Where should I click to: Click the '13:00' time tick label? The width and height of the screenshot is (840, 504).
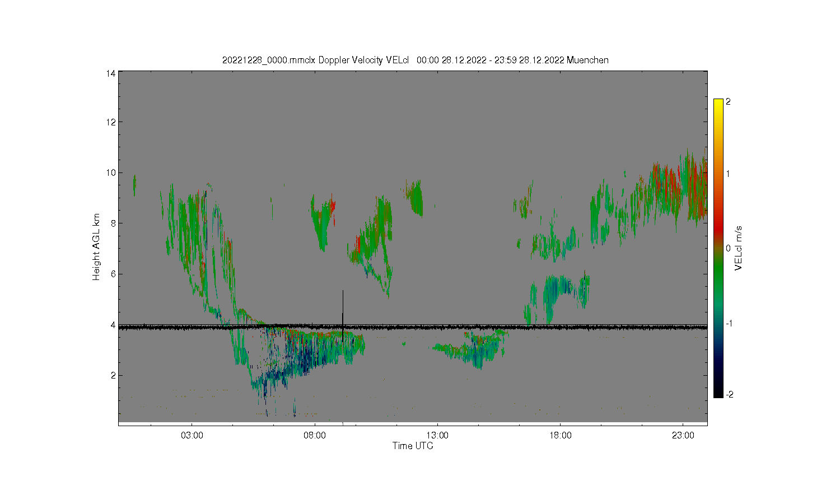(x=437, y=436)
